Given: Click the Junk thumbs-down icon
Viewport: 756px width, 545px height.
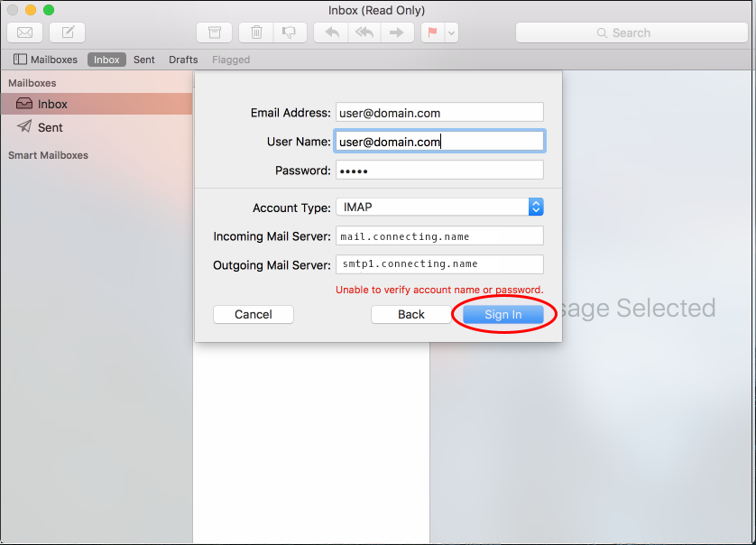Looking at the screenshot, I should coord(289,32).
